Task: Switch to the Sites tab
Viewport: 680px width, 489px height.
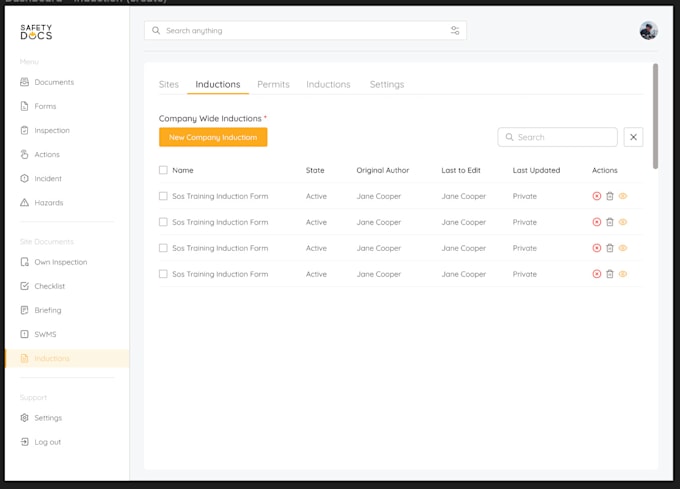Action: (x=169, y=84)
